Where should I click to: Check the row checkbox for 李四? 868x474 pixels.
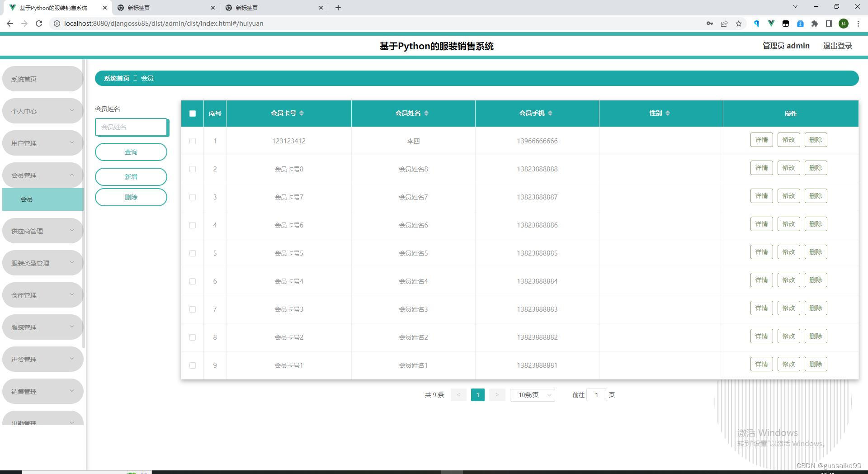point(193,141)
